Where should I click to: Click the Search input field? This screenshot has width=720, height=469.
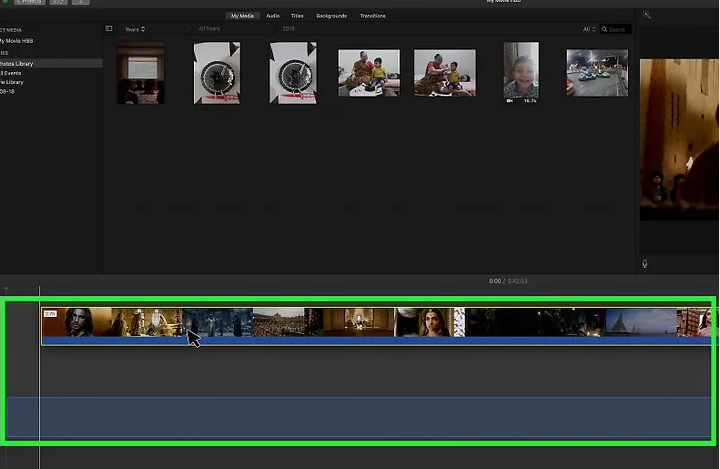point(616,29)
